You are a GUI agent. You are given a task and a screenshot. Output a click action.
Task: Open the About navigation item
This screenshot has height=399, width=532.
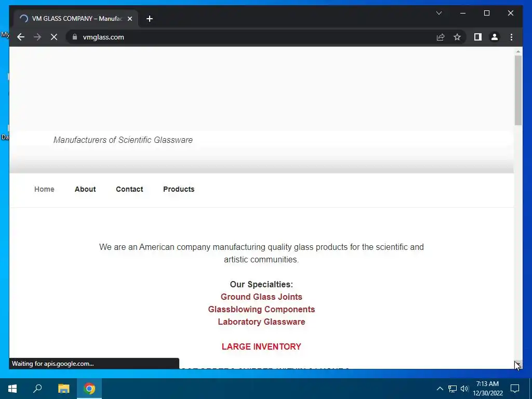coord(85,189)
